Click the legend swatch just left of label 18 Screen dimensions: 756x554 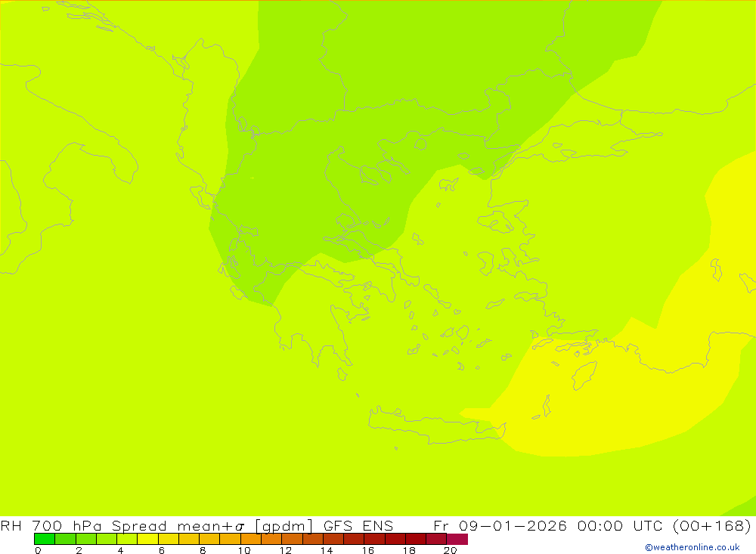(395, 539)
